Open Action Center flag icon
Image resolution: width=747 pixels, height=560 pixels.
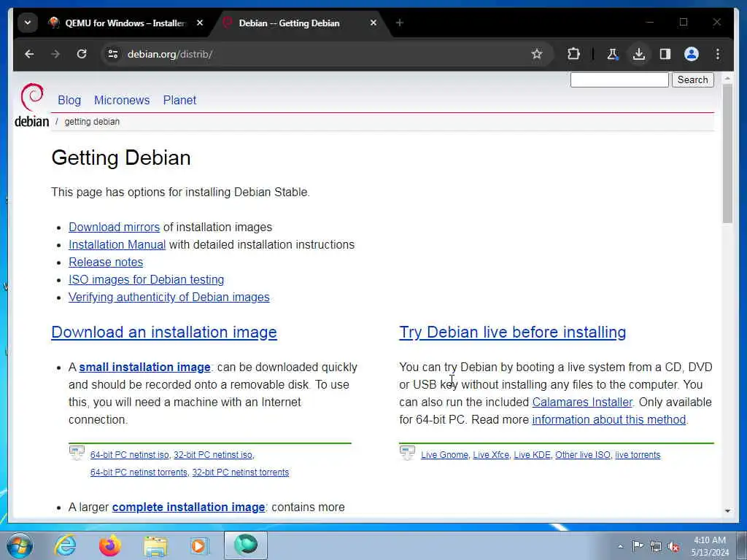638,545
